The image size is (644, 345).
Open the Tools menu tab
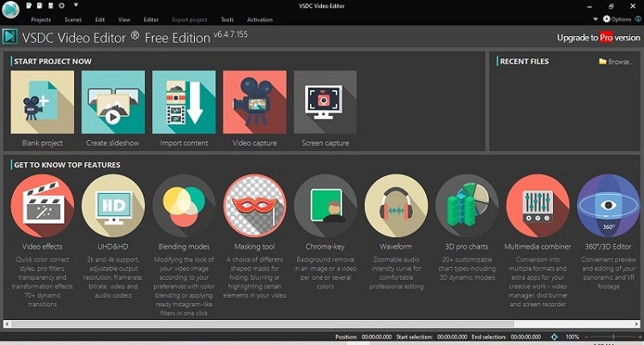(x=228, y=20)
